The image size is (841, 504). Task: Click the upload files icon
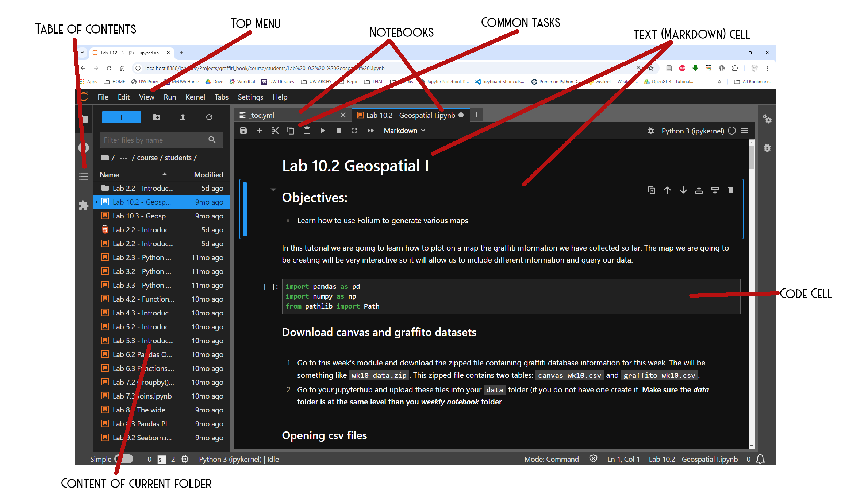[183, 117]
